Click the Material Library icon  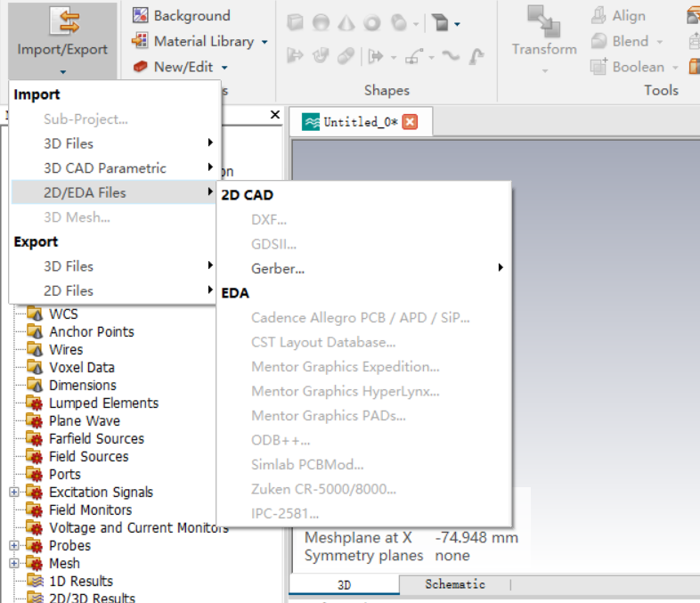[x=141, y=41]
